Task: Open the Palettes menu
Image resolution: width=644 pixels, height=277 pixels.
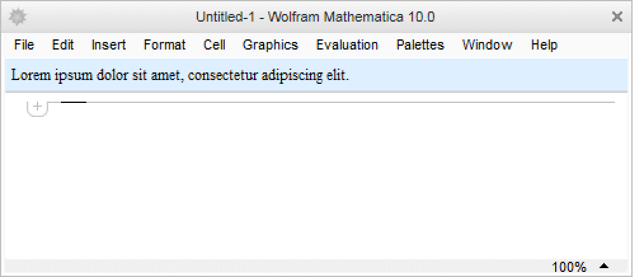Action: coord(420,45)
